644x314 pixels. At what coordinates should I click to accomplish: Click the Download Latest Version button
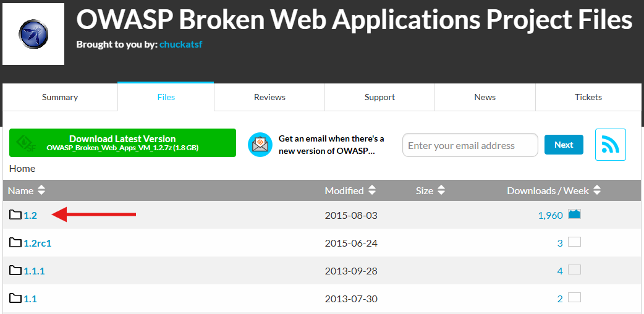[x=122, y=143]
